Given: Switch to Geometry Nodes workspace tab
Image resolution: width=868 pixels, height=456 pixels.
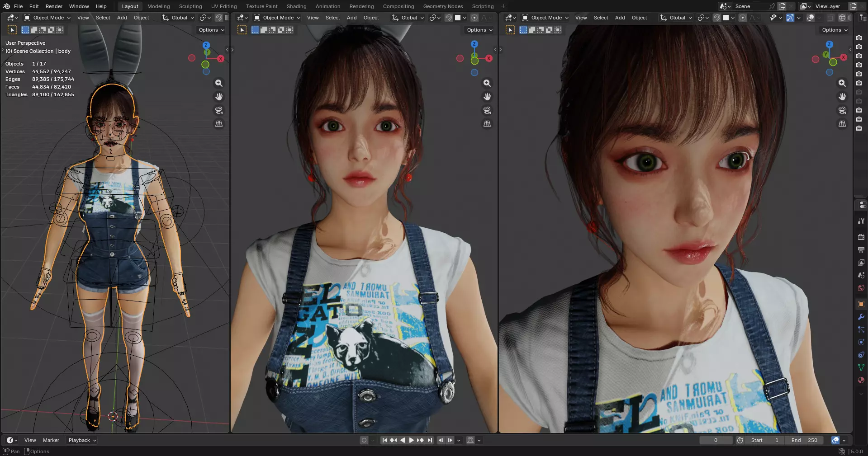Looking at the screenshot, I should [443, 6].
